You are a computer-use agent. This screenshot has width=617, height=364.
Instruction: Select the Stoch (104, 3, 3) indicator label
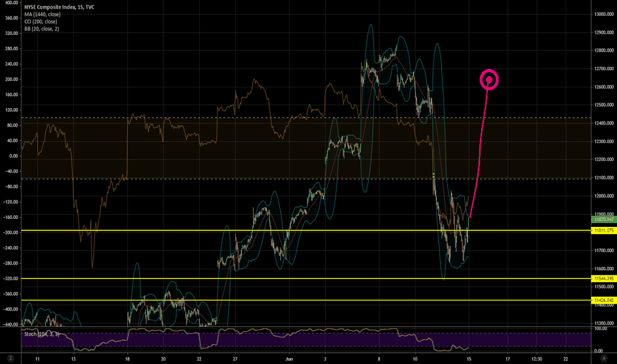click(42, 334)
